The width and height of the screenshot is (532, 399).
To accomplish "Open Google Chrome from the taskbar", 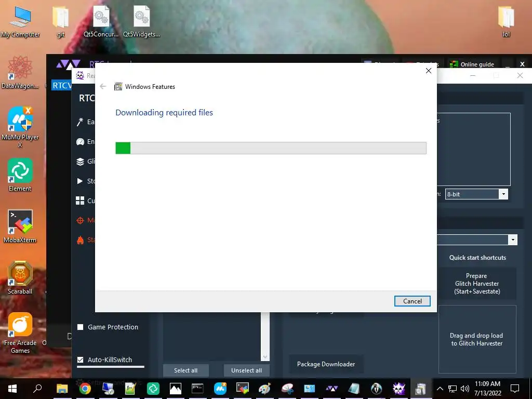I will coord(85,389).
